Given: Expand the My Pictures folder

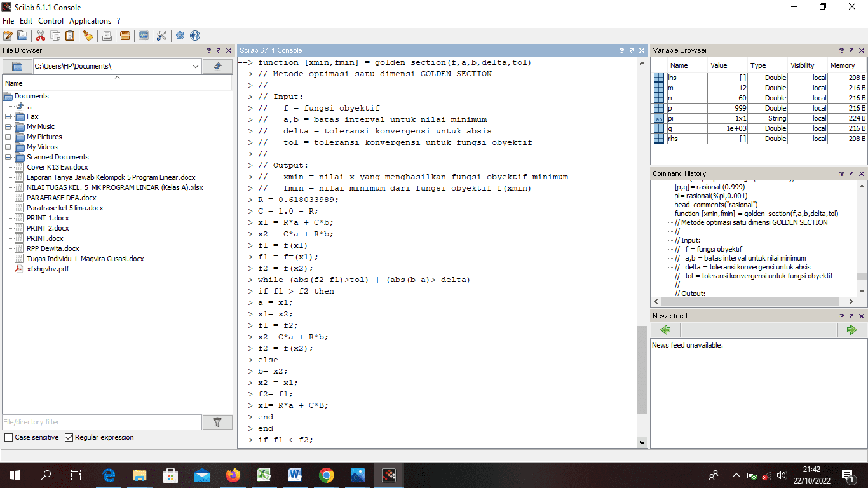Looking at the screenshot, I should 8,137.
